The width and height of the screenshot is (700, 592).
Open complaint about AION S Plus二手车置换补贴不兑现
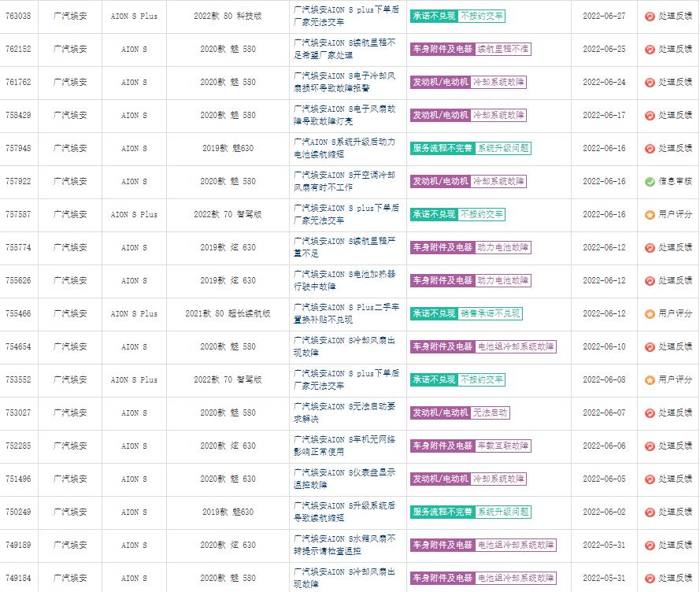[x=345, y=313]
